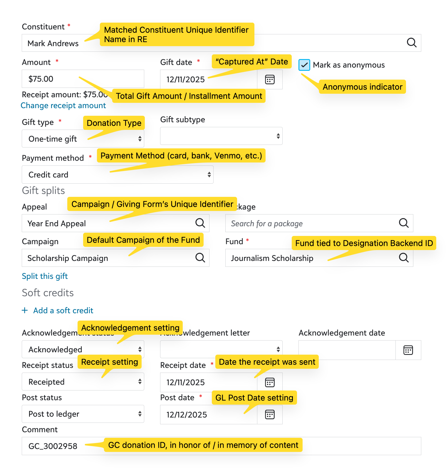Click Change receipt amount link
Viewport: 448px width, 476px height.
[63, 105]
